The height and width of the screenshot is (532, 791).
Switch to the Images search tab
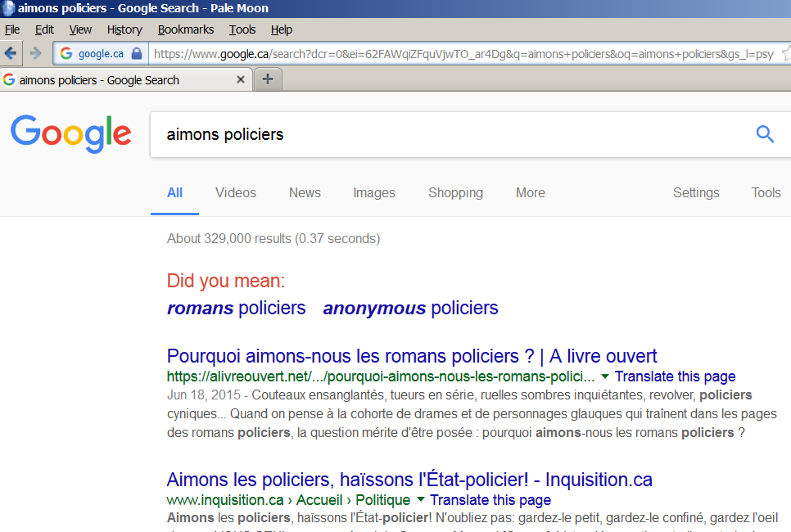point(373,192)
